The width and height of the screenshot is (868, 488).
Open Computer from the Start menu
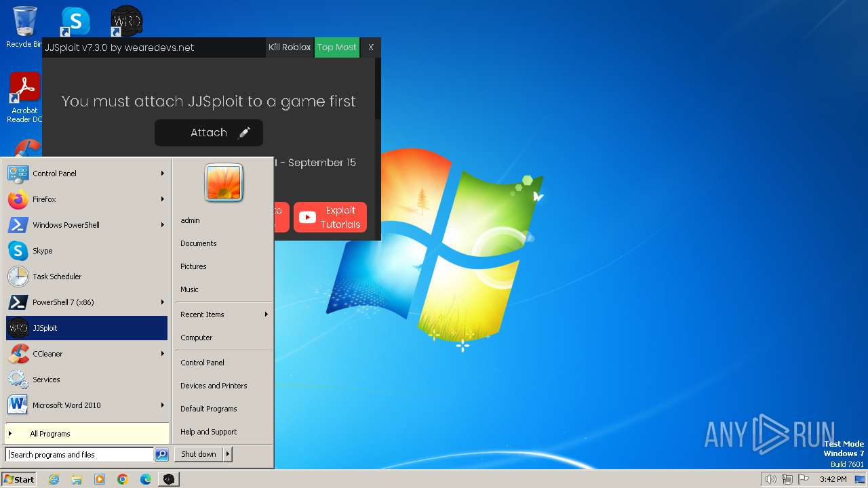(x=224, y=338)
